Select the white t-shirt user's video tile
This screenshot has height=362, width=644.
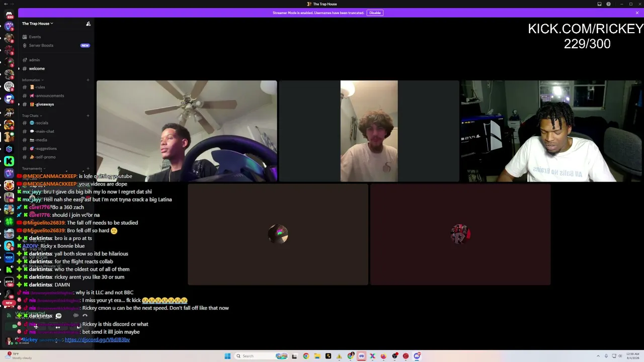[x=551, y=131]
